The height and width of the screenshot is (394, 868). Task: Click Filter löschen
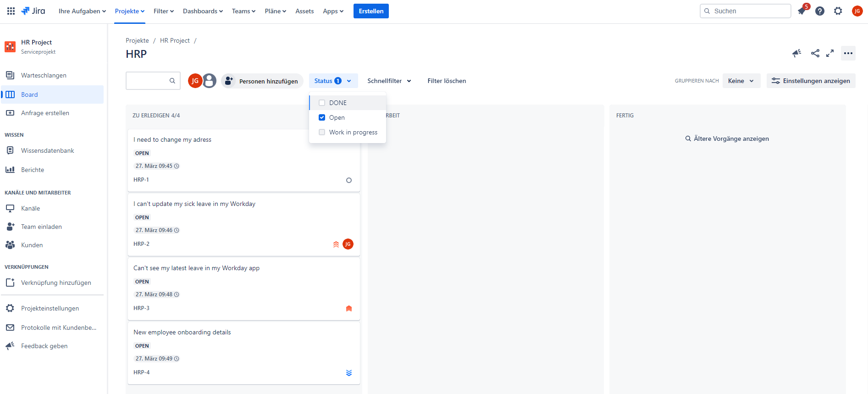tap(447, 81)
